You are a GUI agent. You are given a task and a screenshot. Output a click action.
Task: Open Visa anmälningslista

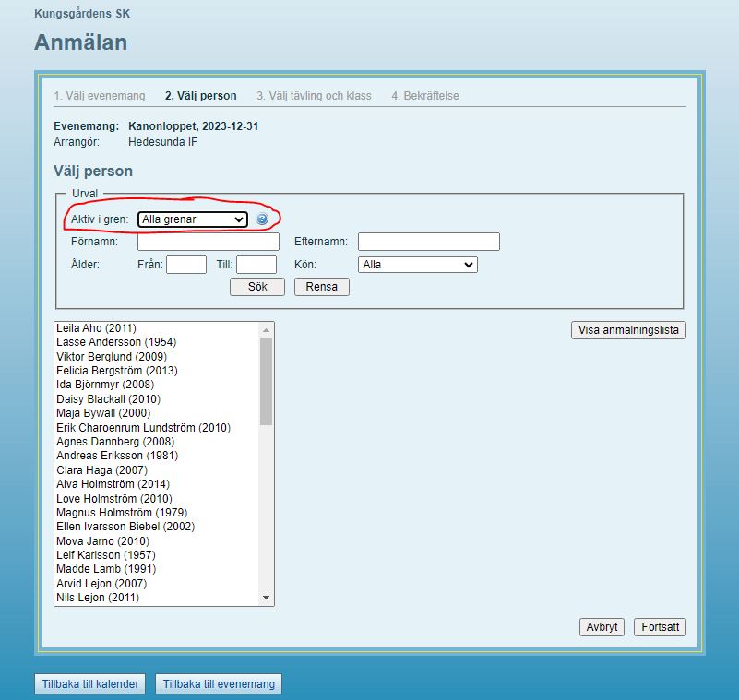[628, 330]
